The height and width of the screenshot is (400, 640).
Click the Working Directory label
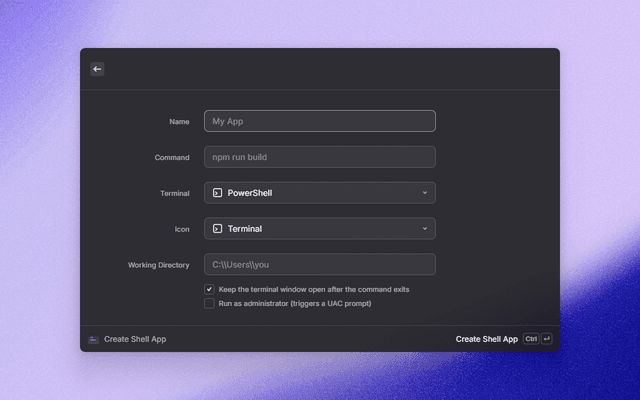159,265
